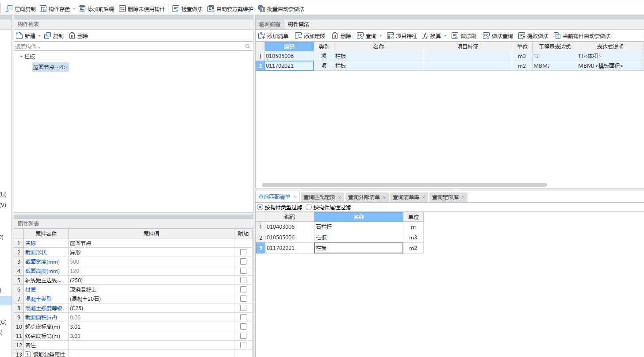
Task: Click the 提取做法 icon
Action: point(521,36)
